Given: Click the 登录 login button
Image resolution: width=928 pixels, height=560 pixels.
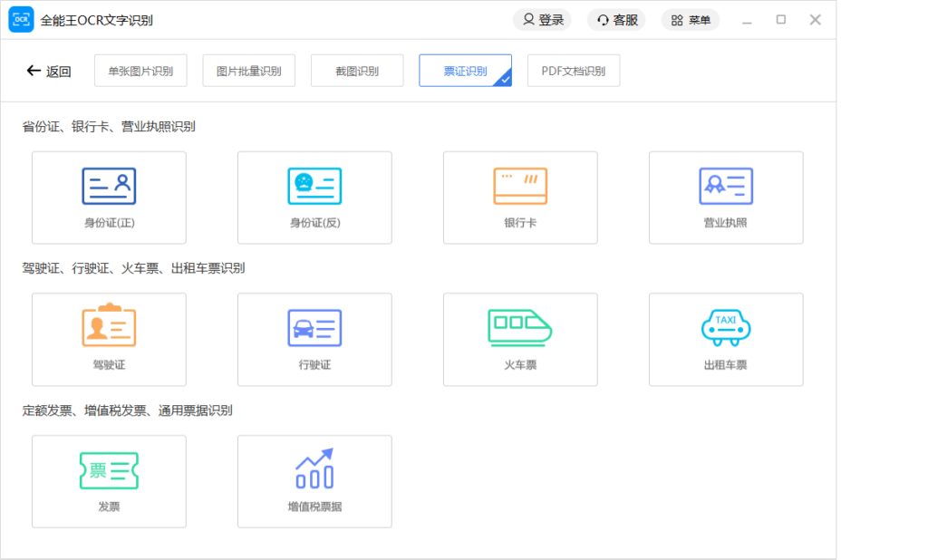Looking at the screenshot, I should [x=542, y=18].
